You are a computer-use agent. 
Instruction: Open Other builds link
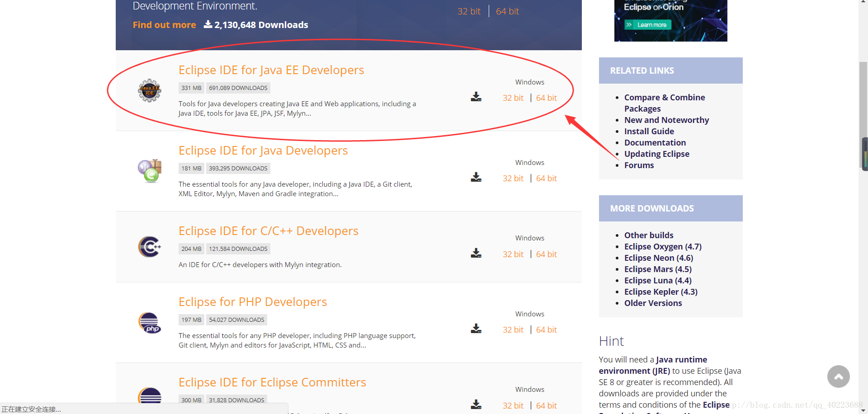(649, 235)
